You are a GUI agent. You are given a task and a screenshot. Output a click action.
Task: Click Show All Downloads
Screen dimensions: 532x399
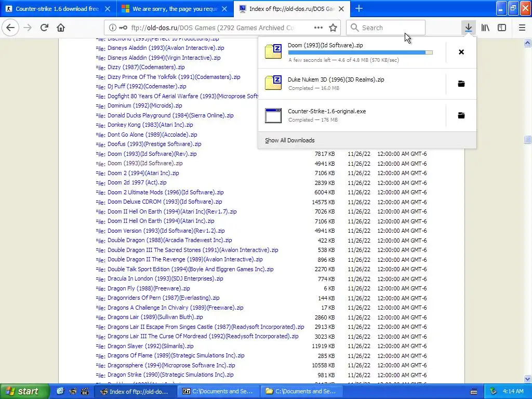point(289,140)
